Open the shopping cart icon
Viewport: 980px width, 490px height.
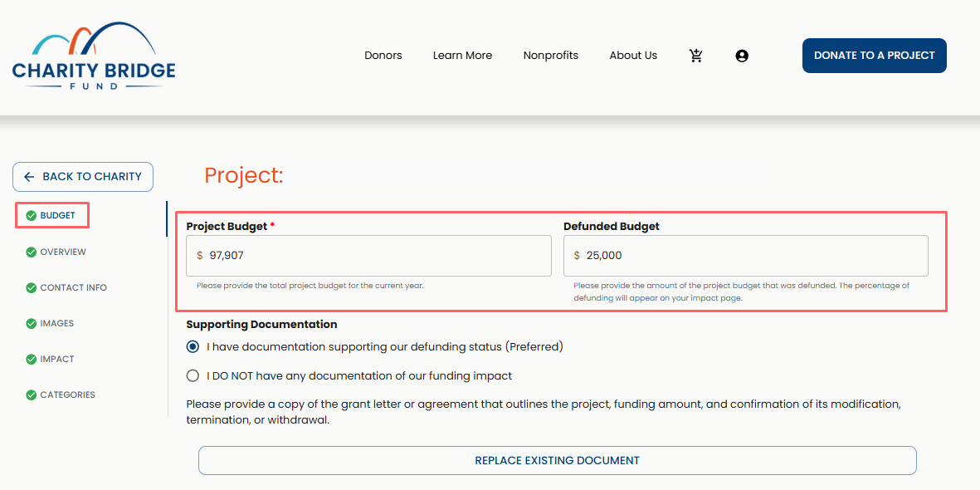click(x=695, y=56)
